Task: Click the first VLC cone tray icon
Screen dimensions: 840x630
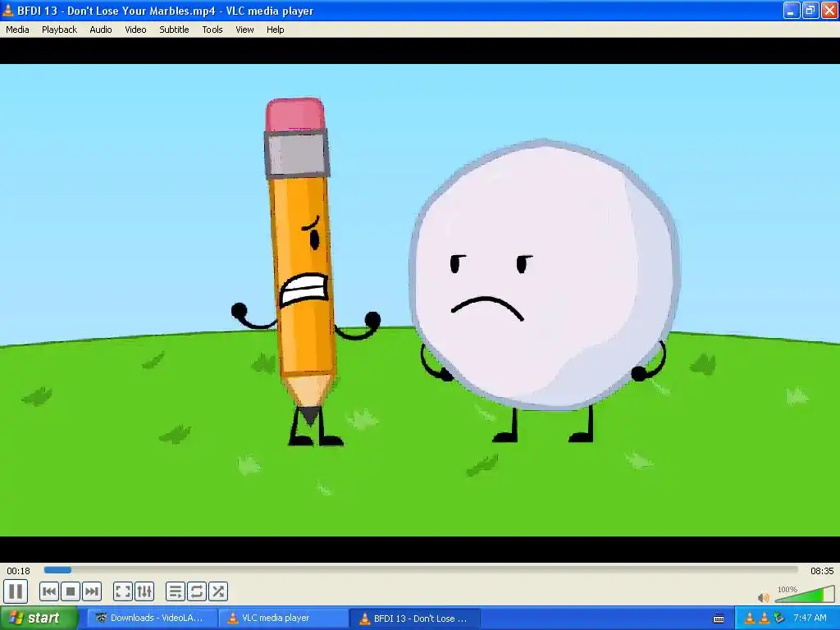Action: click(x=750, y=619)
